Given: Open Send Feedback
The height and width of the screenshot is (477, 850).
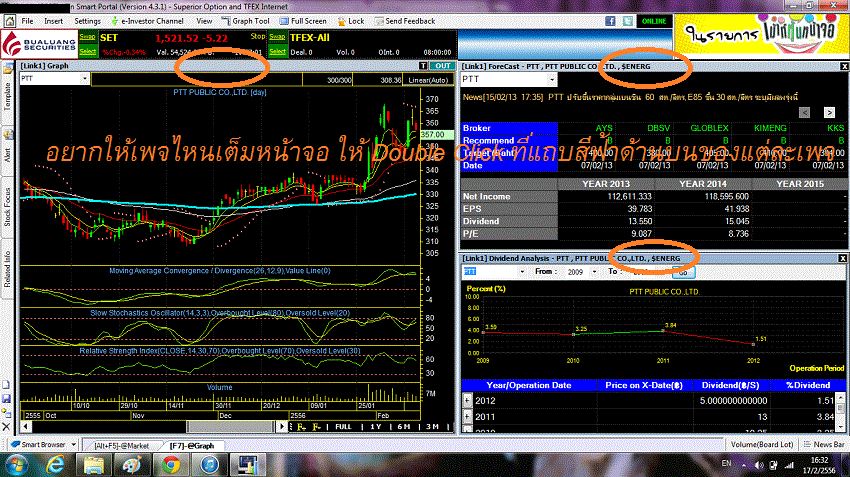Looking at the screenshot, I should (x=405, y=21).
